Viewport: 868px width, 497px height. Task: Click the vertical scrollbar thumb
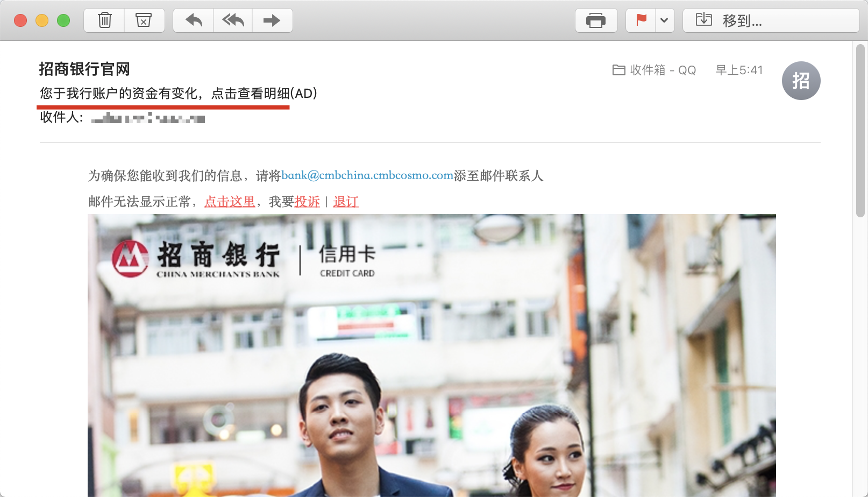pyautogui.click(x=860, y=131)
